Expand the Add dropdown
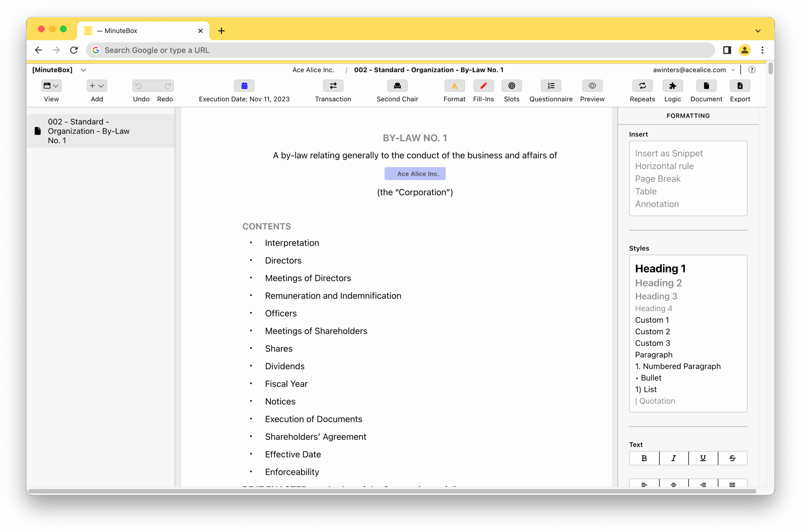Screen dimensions: 801x532 pos(97,86)
